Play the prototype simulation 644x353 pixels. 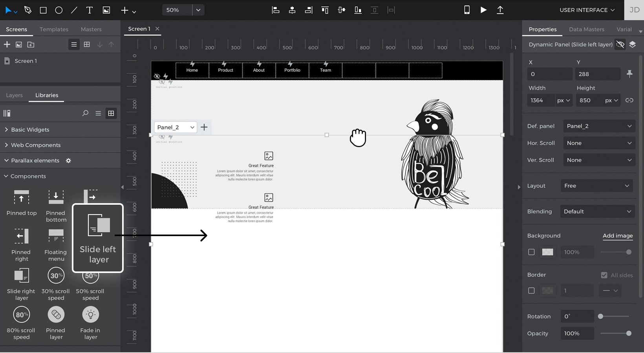[x=483, y=10]
